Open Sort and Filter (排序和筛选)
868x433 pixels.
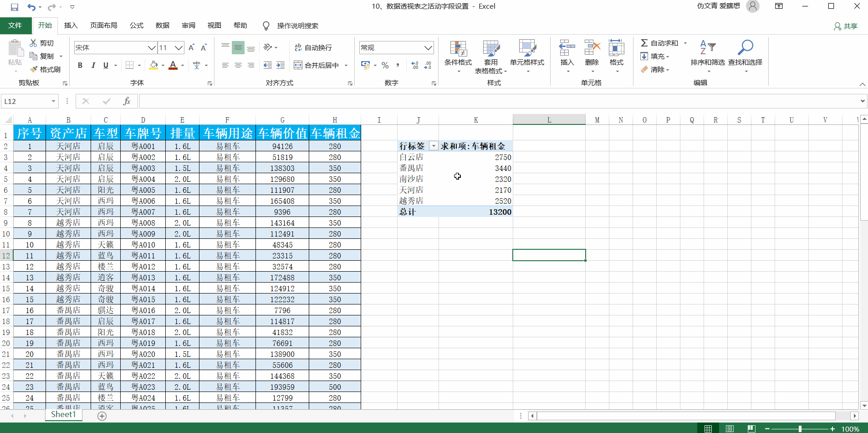708,57
